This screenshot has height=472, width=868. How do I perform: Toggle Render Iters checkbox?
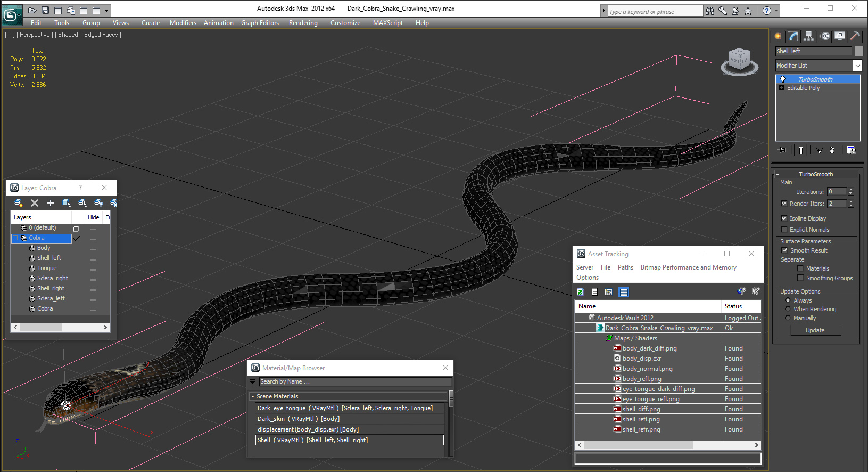(x=784, y=204)
